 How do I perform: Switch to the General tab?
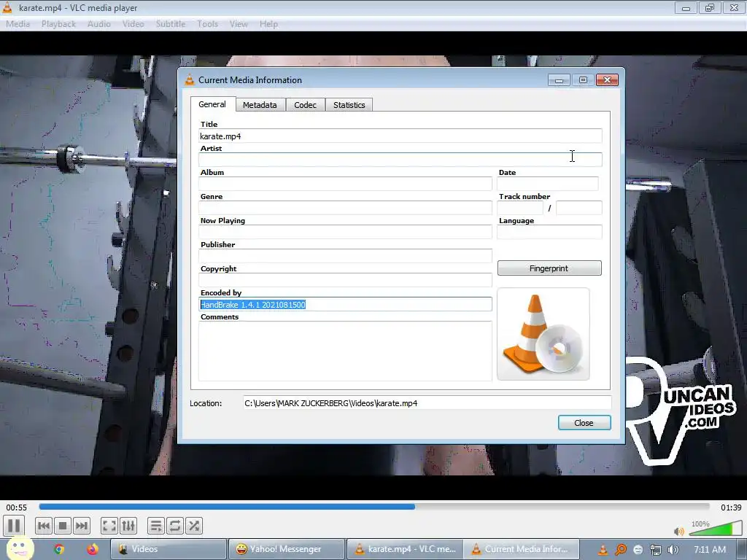(212, 104)
